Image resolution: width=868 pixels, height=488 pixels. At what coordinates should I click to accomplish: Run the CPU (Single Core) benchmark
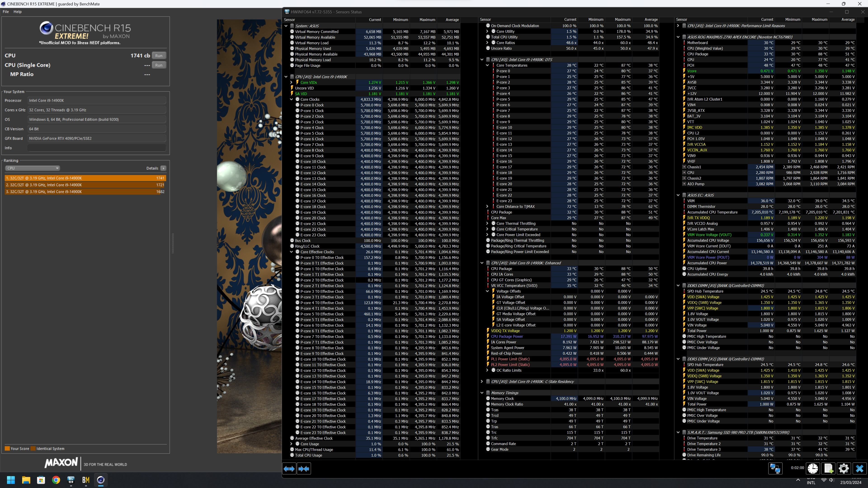pos(159,65)
